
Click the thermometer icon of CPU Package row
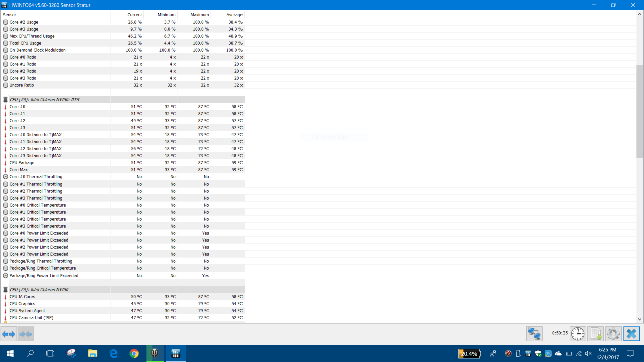click(6, 163)
